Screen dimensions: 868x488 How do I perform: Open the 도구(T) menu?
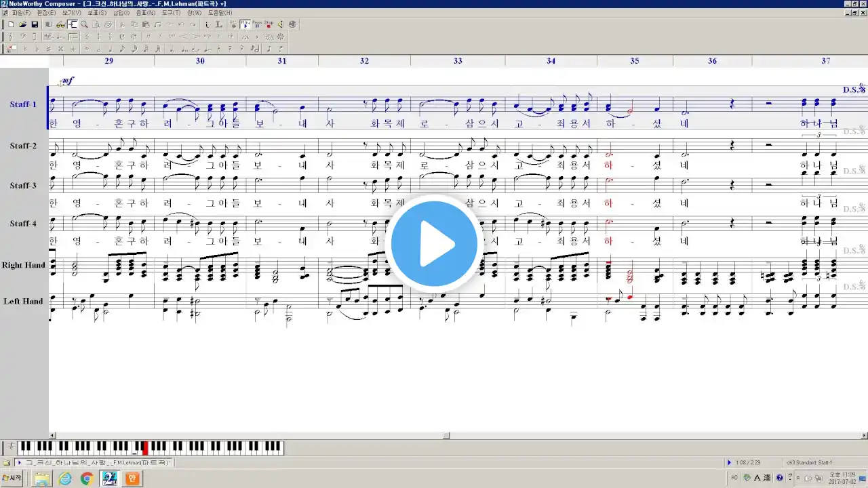[x=172, y=13]
